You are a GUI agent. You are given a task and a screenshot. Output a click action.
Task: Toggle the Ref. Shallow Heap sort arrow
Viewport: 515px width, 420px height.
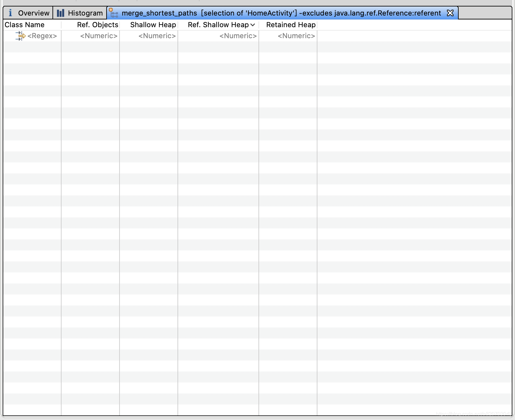pyautogui.click(x=253, y=25)
